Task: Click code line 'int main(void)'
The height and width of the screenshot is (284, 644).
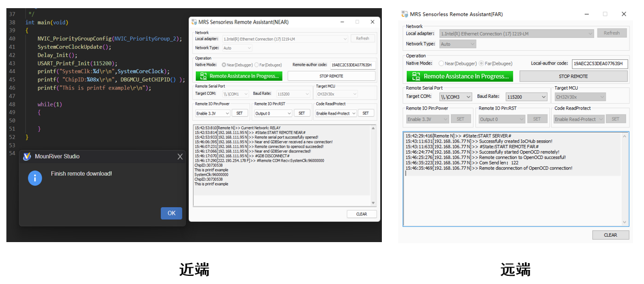Action: point(47,22)
